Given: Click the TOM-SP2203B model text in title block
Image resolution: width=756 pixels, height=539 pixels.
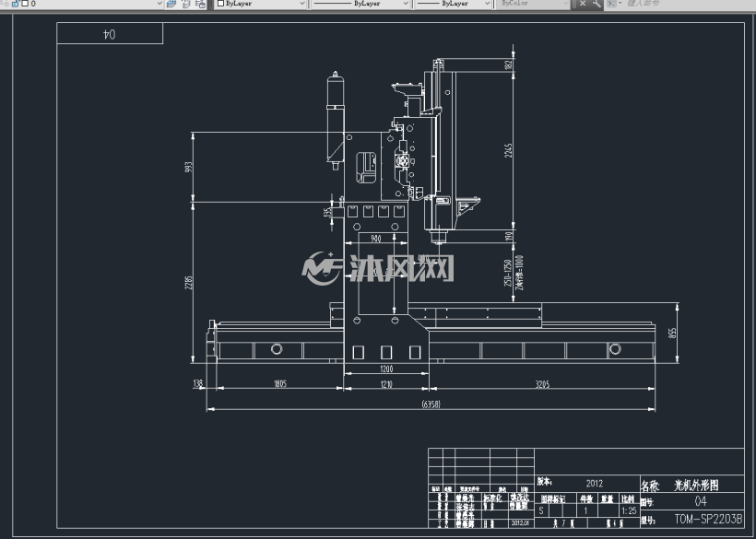Looking at the screenshot, I should (x=708, y=519).
